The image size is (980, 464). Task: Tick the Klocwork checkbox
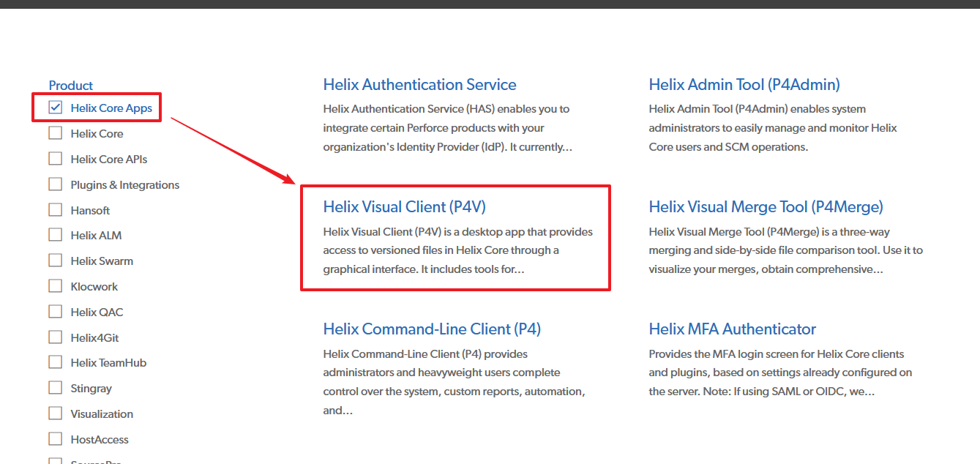(55, 286)
